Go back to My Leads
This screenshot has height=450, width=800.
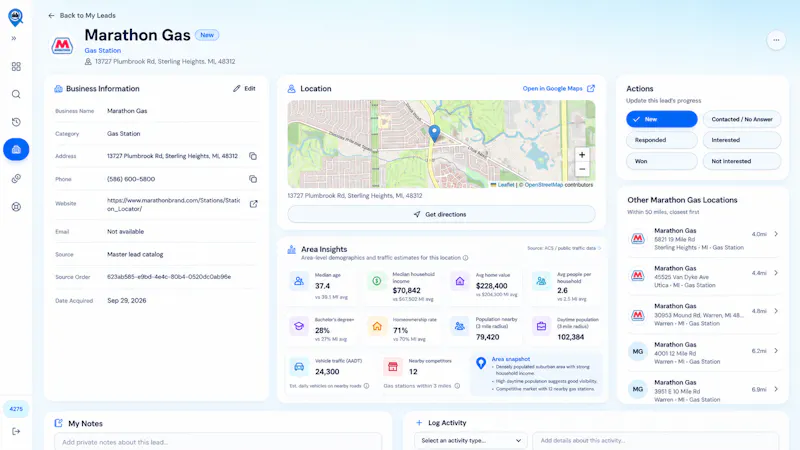[x=82, y=15]
